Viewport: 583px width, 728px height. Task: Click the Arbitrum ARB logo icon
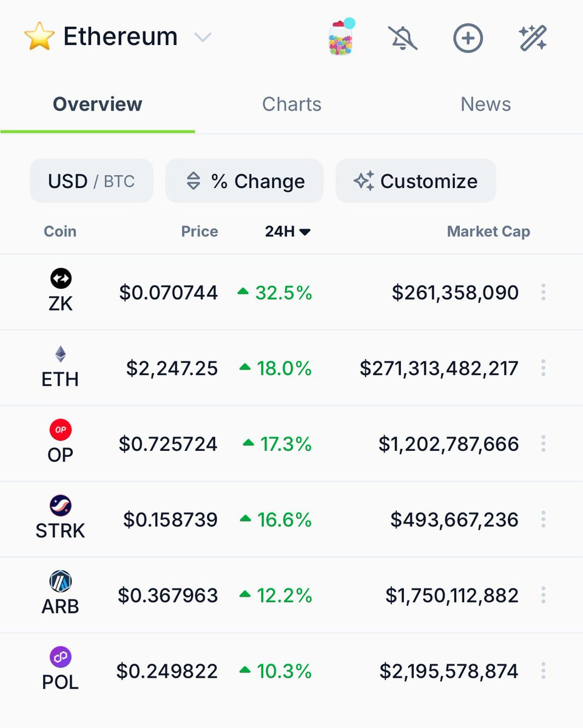tap(61, 582)
